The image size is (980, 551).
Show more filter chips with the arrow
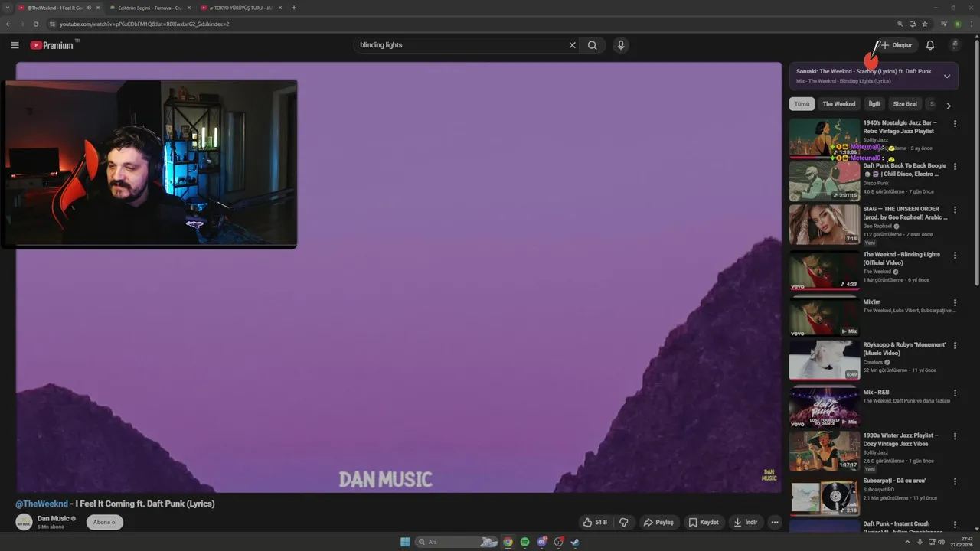coord(949,106)
